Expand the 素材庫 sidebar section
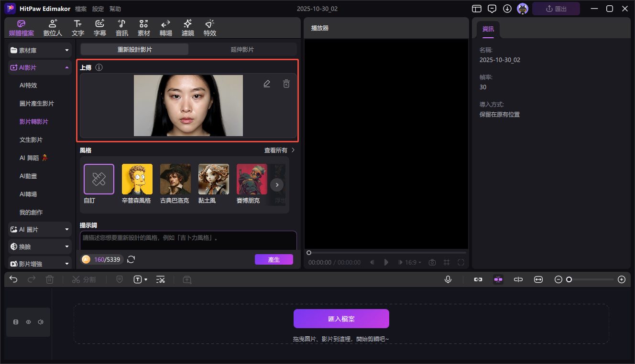Viewport: 635px width, 364px height. 40,50
